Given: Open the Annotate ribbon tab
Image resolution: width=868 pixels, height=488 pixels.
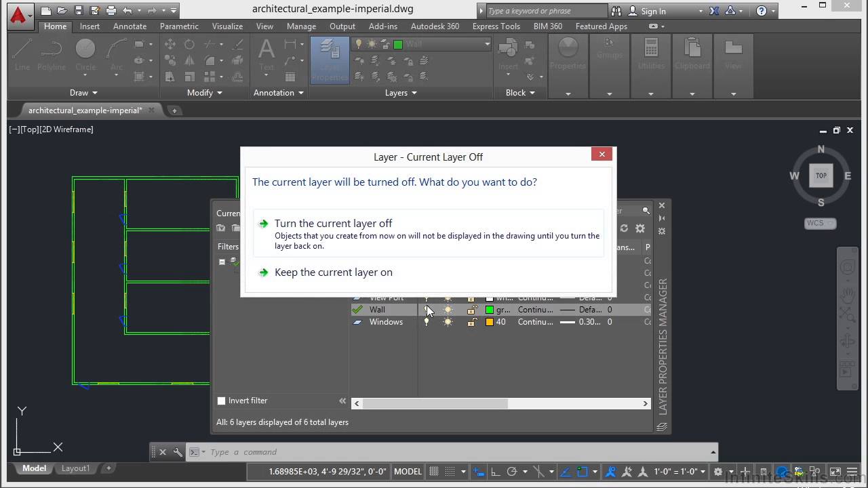Looking at the screenshot, I should pyautogui.click(x=130, y=26).
